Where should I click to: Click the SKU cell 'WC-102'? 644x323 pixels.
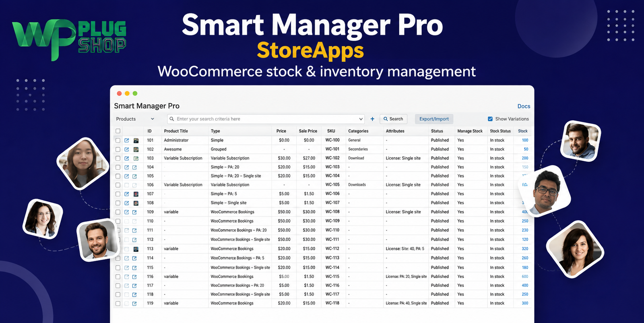[x=332, y=158]
